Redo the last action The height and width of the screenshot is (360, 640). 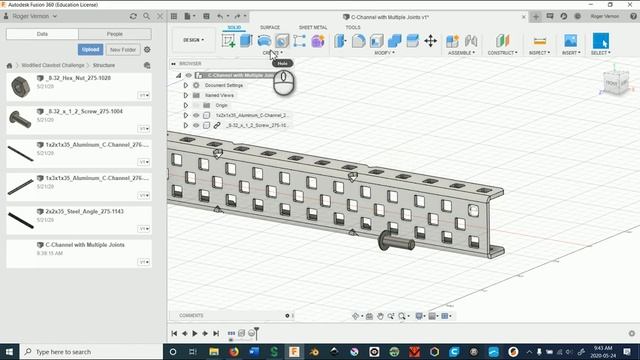tap(237, 16)
